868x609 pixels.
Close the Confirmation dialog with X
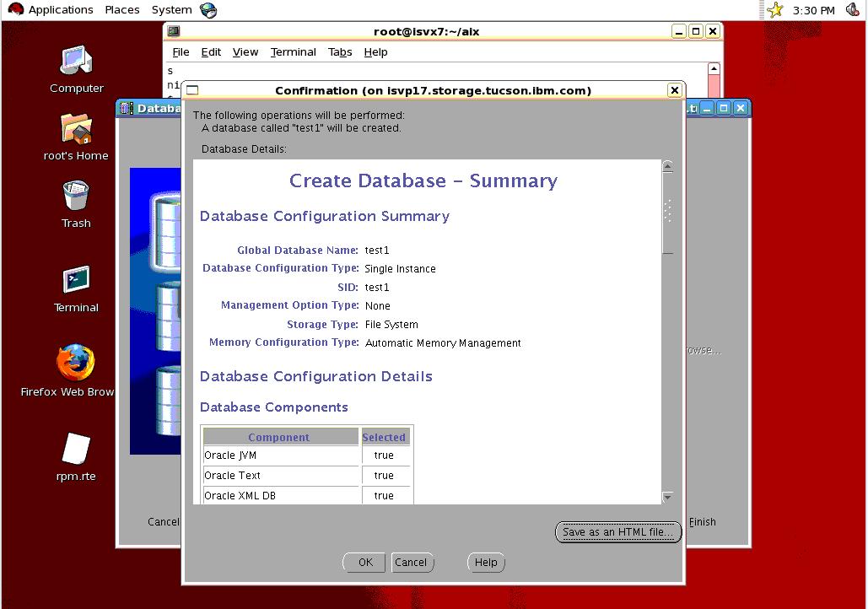click(674, 90)
